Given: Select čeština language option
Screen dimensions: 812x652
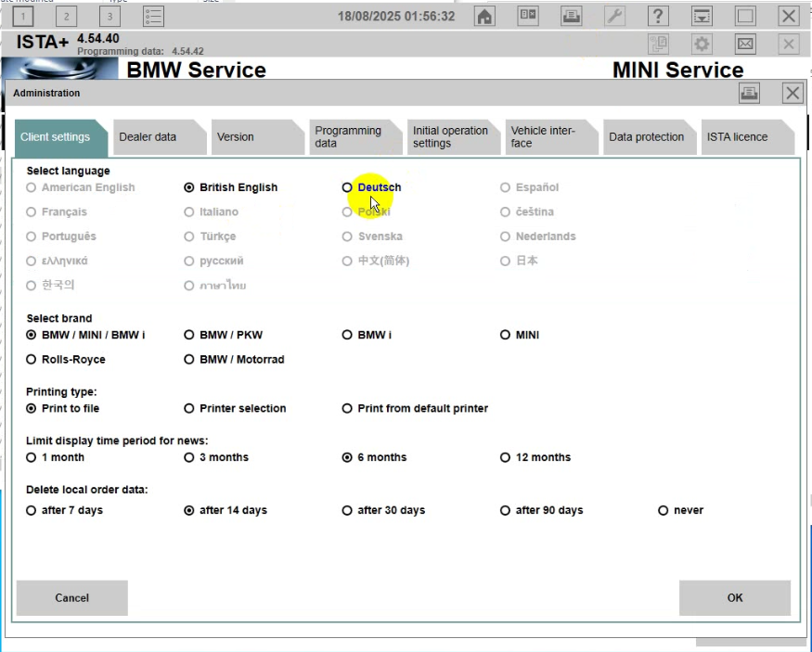Looking at the screenshot, I should point(527,211).
